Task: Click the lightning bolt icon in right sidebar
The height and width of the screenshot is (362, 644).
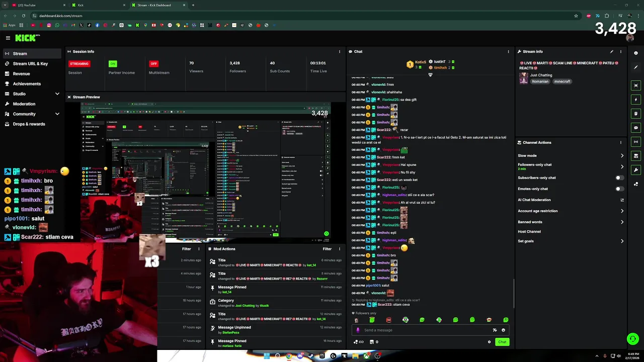Action: coord(636,100)
